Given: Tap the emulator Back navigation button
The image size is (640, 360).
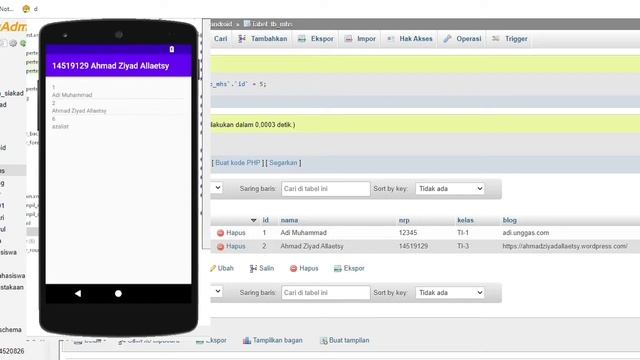Looking at the screenshot, I should click(x=78, y=293).
